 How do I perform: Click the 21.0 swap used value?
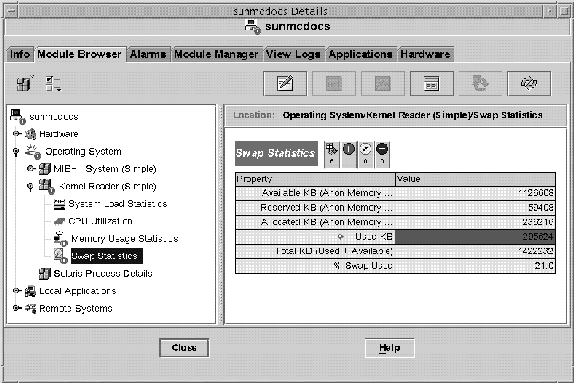(x=544, y=266)
